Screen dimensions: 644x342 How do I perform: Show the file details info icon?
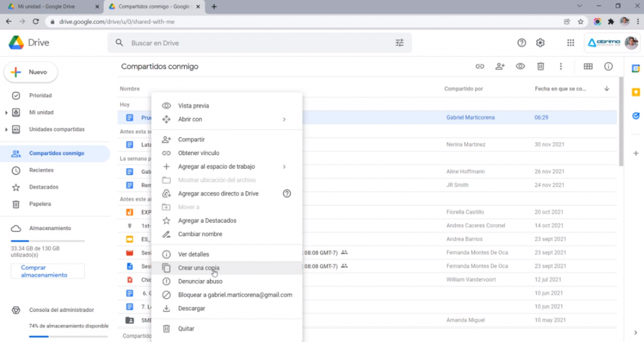[608, 66]
